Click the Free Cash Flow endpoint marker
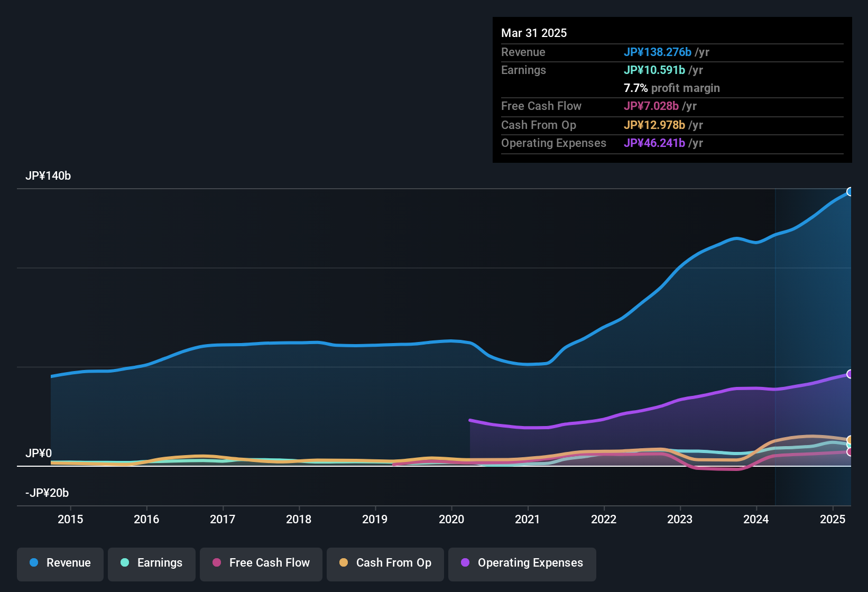Viewport: 868px width, 592px height. coord(849,452)
